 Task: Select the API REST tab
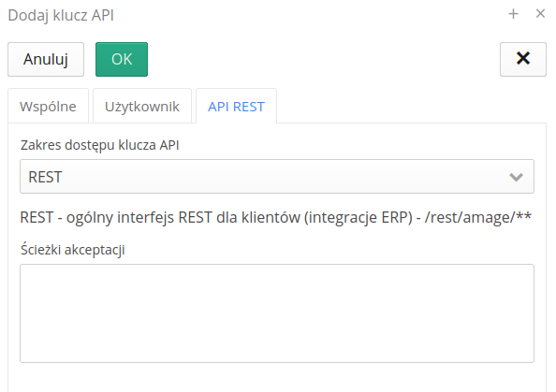point(236,107)
